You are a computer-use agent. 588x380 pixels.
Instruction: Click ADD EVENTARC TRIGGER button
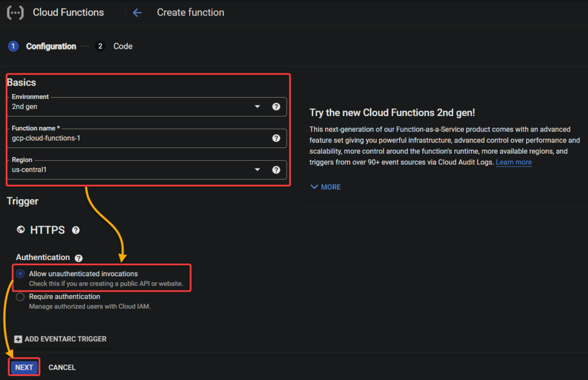(60, 339)
